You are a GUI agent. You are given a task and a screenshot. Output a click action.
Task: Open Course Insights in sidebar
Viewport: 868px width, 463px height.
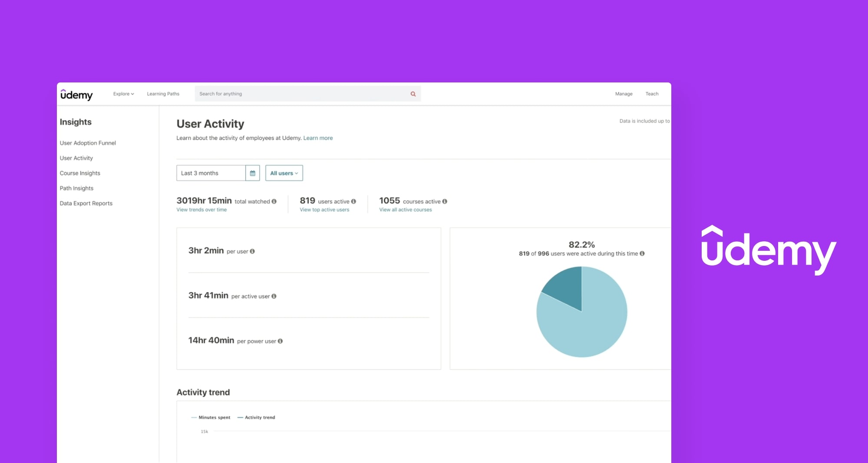pos(80,173)
